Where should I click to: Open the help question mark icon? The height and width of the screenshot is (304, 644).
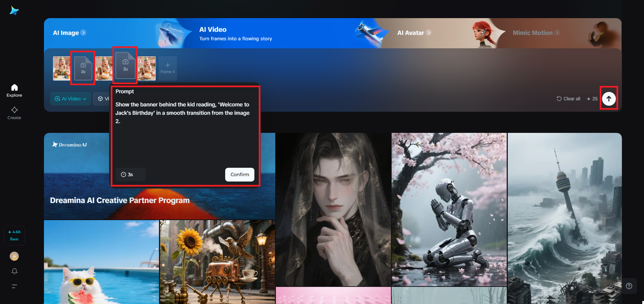pos(629,286)
